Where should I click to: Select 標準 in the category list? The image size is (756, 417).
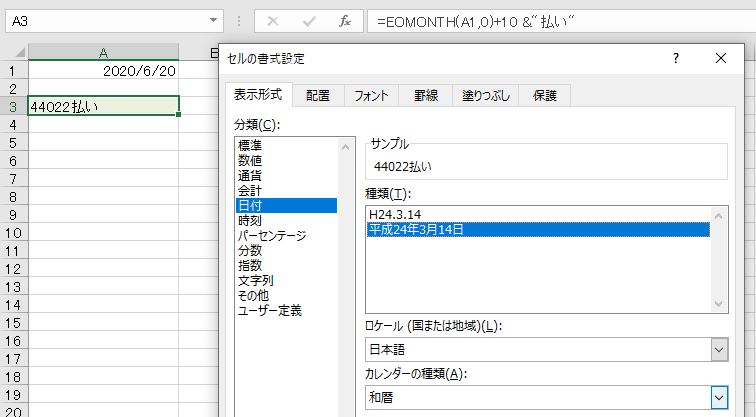click(286, 145)
